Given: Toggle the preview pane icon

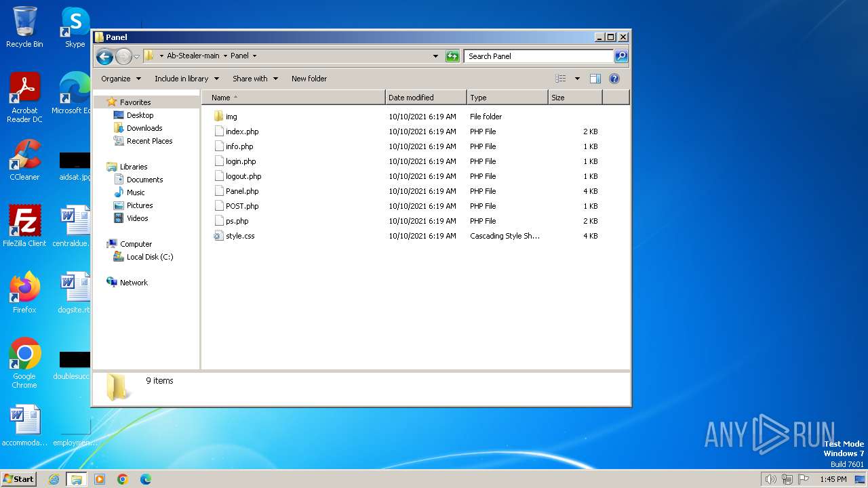Looking at the screenshot, I should (x=595, y=79).
